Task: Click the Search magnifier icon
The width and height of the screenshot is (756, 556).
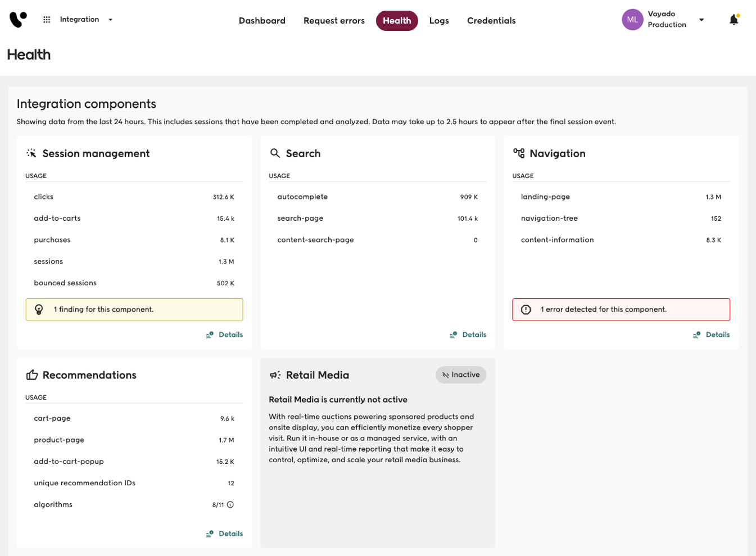Action: tap(275, 153)
